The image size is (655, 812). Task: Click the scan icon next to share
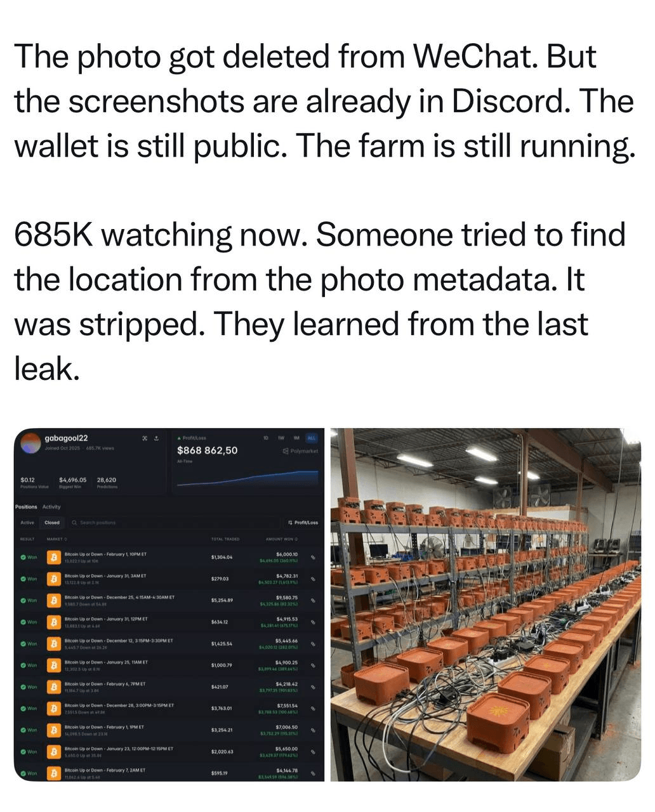(x=144, y=438)
